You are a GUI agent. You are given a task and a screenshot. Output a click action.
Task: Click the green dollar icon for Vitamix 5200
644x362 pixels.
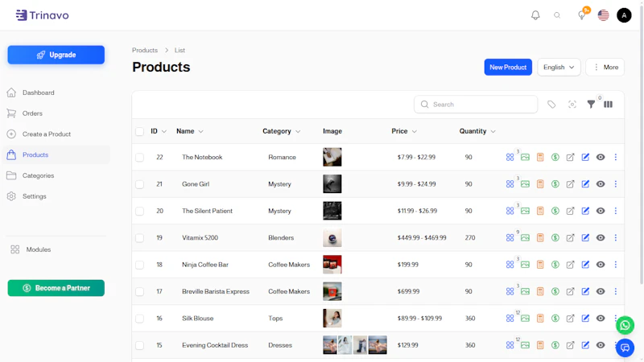tap(555, 237)
